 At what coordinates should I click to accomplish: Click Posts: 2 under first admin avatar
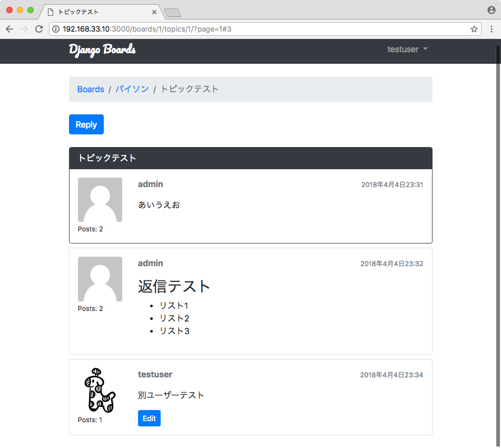click(91, 229)
